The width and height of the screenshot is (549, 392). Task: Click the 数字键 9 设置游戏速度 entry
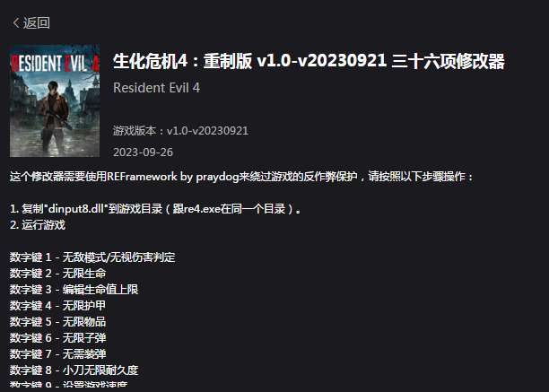68,384
